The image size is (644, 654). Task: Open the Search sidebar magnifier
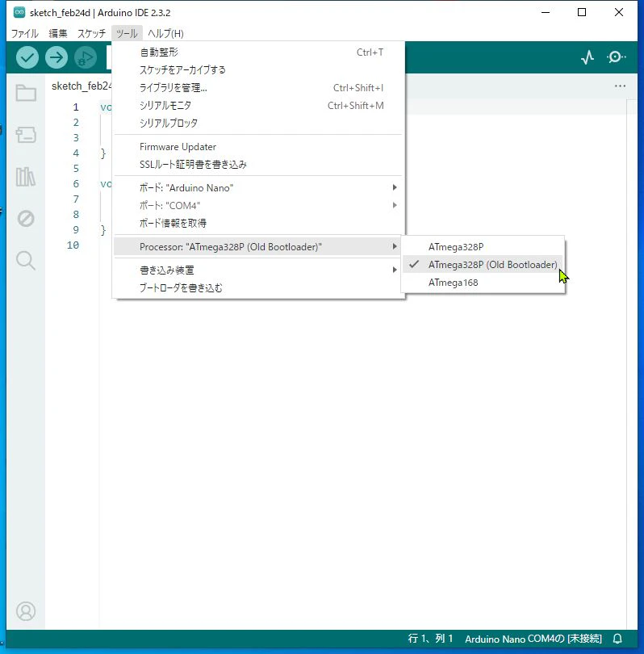[26, 261]
